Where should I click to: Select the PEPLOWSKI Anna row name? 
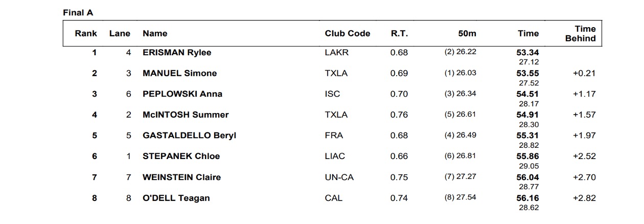click(x=182, y=94)
